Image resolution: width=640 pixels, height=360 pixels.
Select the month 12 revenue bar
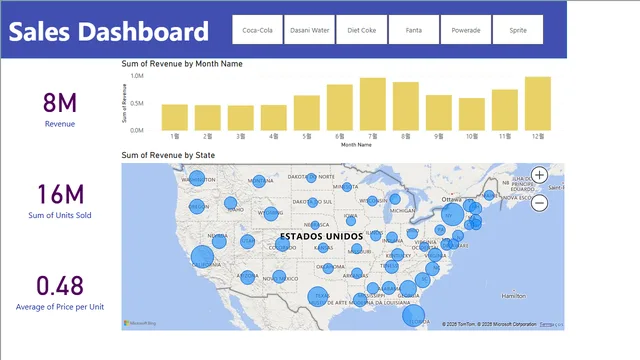[538, 104]
